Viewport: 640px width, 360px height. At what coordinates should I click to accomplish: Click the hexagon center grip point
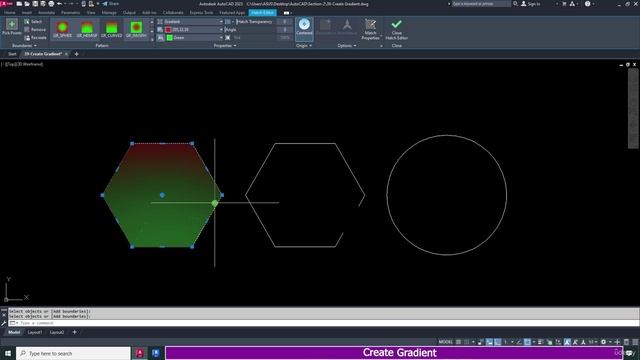162,195
